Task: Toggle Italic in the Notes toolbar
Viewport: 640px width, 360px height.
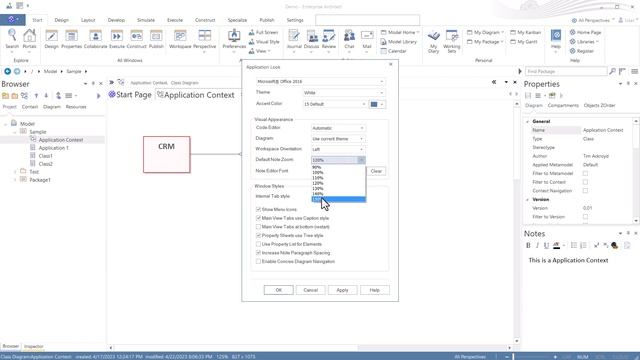Action: click(x=537, y=245)
